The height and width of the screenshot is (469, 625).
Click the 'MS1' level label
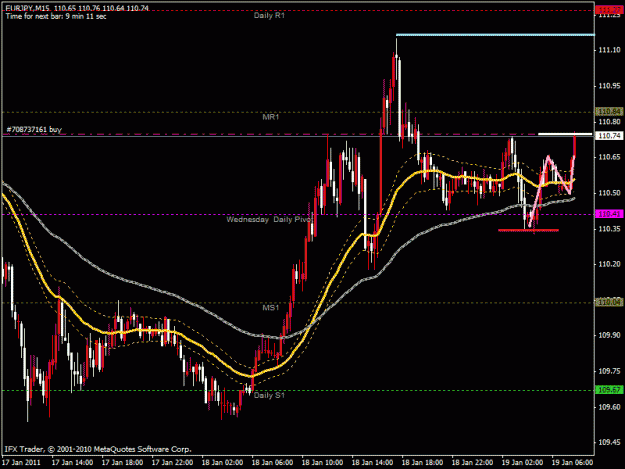coord(271,308)
